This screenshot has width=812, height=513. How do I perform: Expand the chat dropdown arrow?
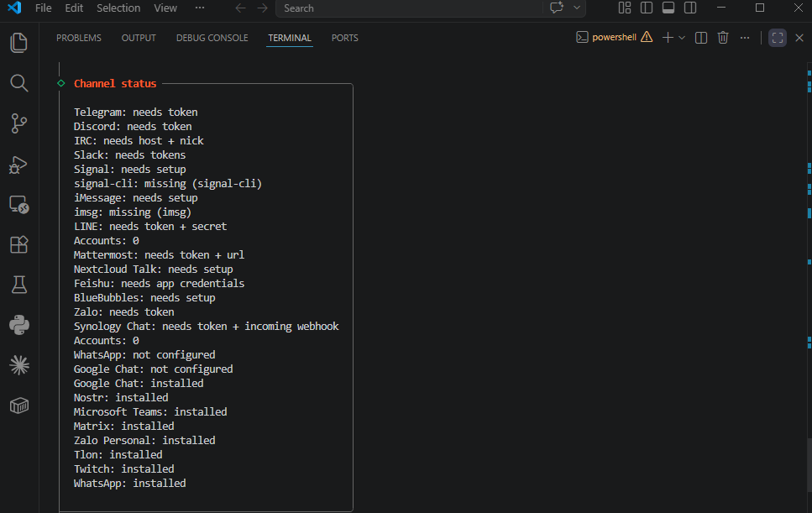click(576, 8)
